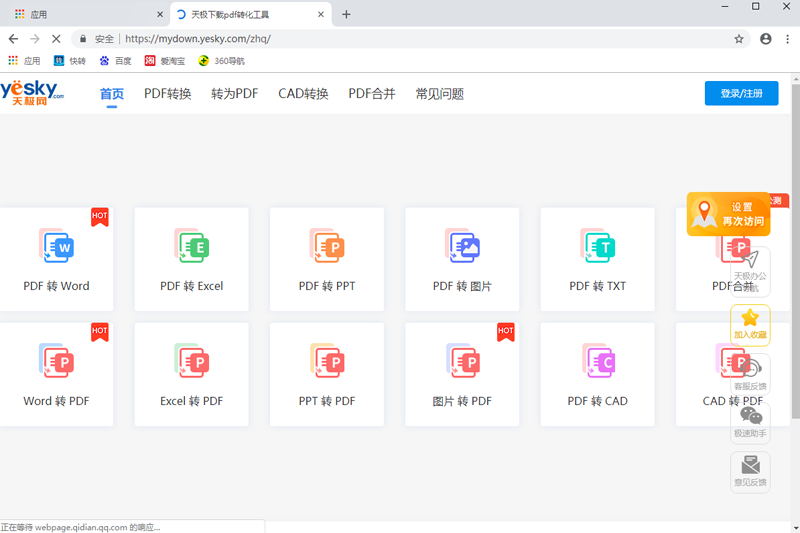Open 意见反馈 envelope sidebar icon
This screenshot has height=533, width=800.
point(750,471)
